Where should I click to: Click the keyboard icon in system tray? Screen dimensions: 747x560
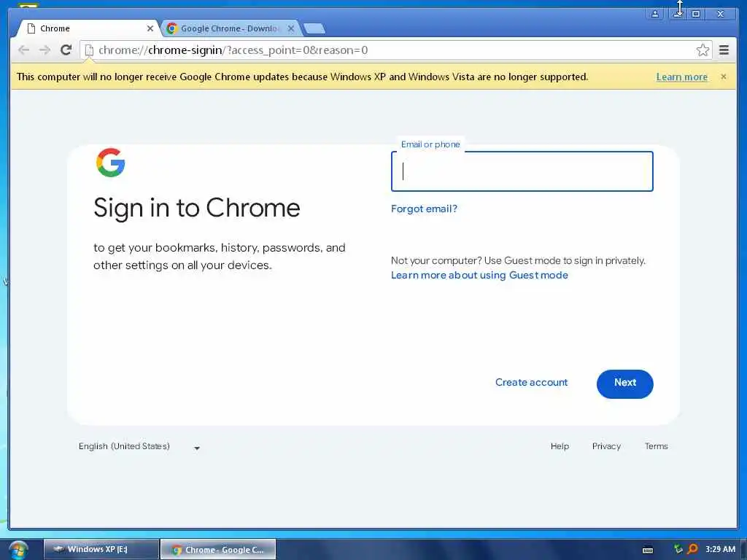coord(648,550)
